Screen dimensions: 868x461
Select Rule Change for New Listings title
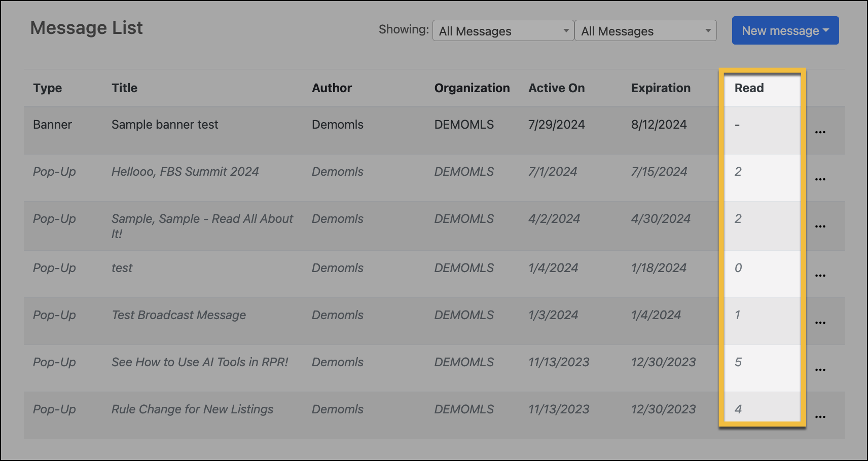coord(193,409)
